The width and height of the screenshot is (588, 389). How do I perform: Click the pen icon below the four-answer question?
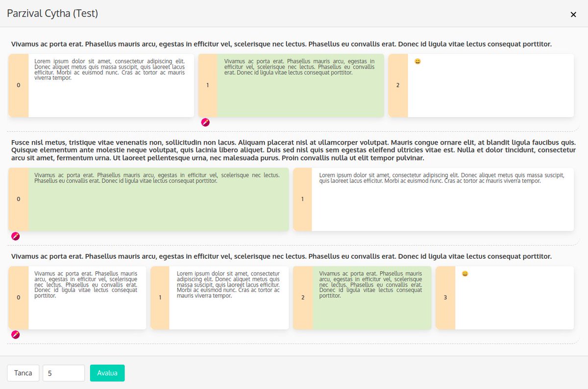pos(15,335)
